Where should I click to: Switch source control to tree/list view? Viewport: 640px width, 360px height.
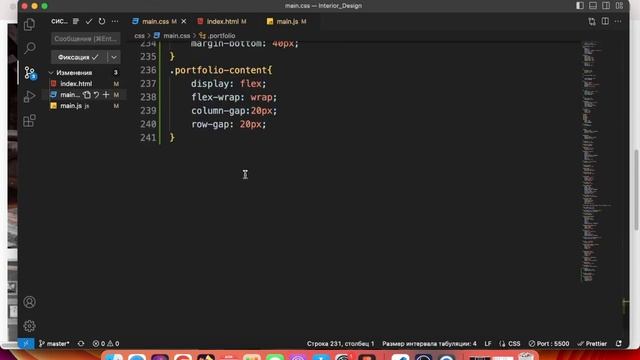76,21
